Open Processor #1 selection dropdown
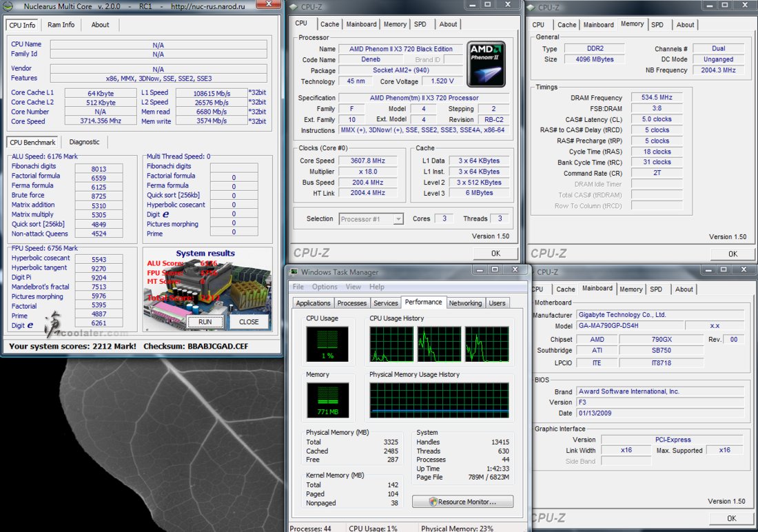The width and height of the screenshot is (758, 532). click(x=371, y=219)
